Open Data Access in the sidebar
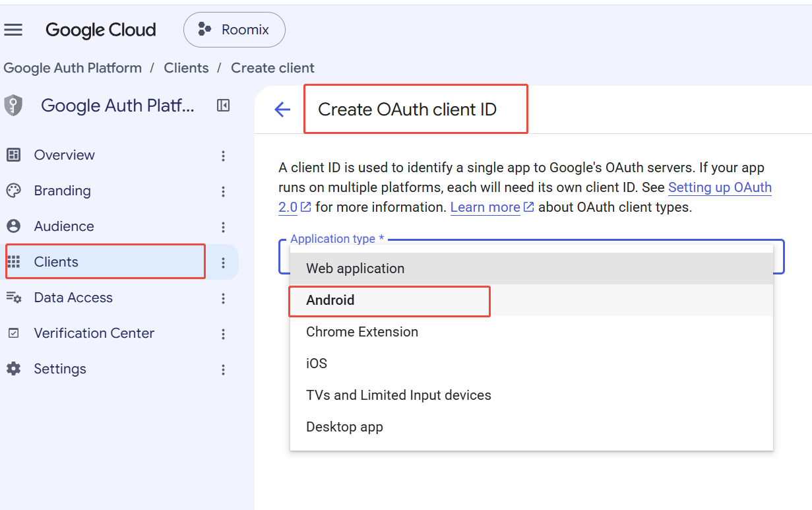This screenshot has width=812, height=510. 73,298
